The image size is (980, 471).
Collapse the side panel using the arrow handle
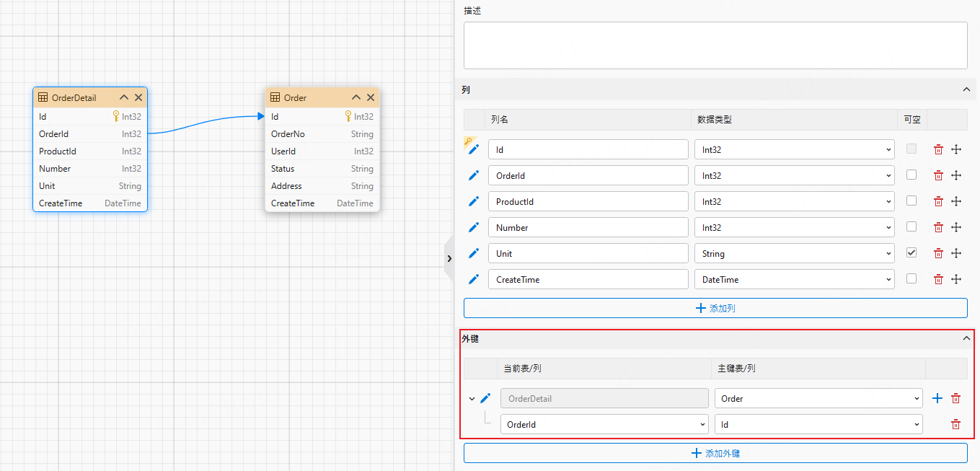pyautogui.click(x=449, y=258)
